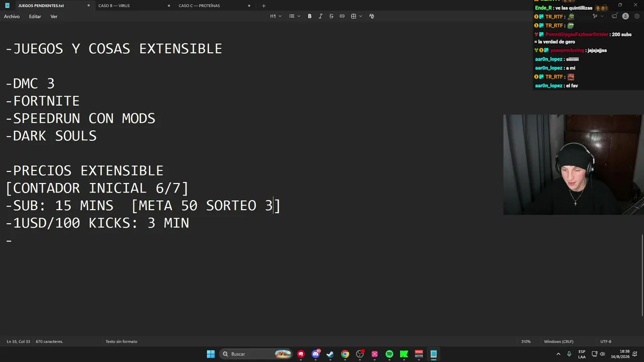Place cursor on the -DMC 3 line
The width and height of the screenshot is (644, 362).
30,83
